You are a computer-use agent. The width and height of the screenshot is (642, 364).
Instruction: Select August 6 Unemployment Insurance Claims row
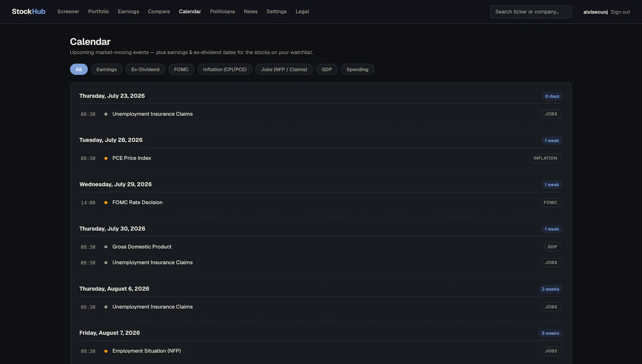[321, 307]
